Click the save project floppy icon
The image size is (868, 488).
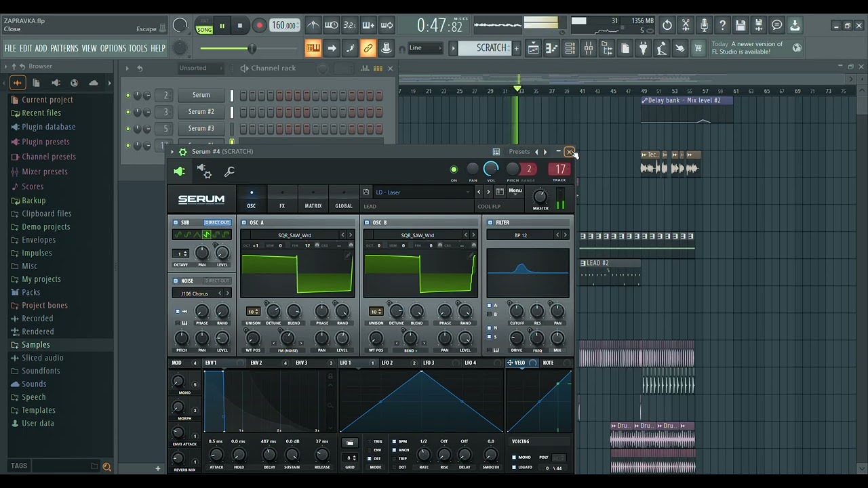point(741,26)
